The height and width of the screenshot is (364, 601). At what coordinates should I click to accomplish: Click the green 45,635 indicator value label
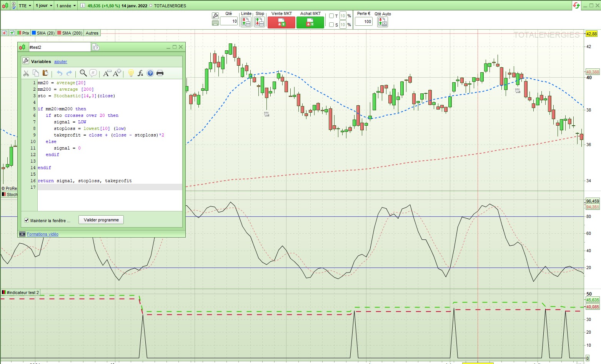click(593, 300)
